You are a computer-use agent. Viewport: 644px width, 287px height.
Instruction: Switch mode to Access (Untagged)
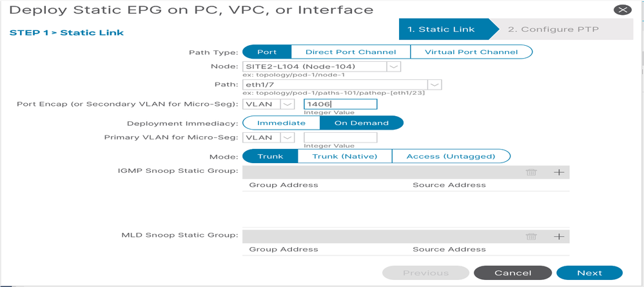pos(451,156)
